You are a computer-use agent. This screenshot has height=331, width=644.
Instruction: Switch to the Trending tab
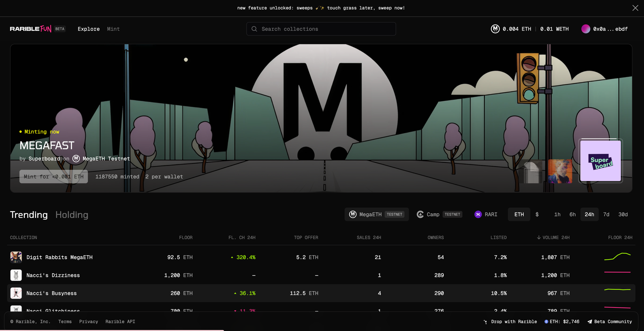29,215
